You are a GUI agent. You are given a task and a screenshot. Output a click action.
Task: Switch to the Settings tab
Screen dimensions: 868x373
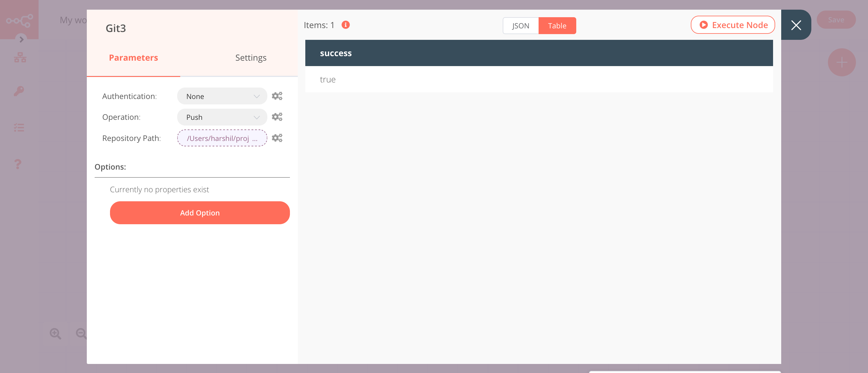[251, 57]
